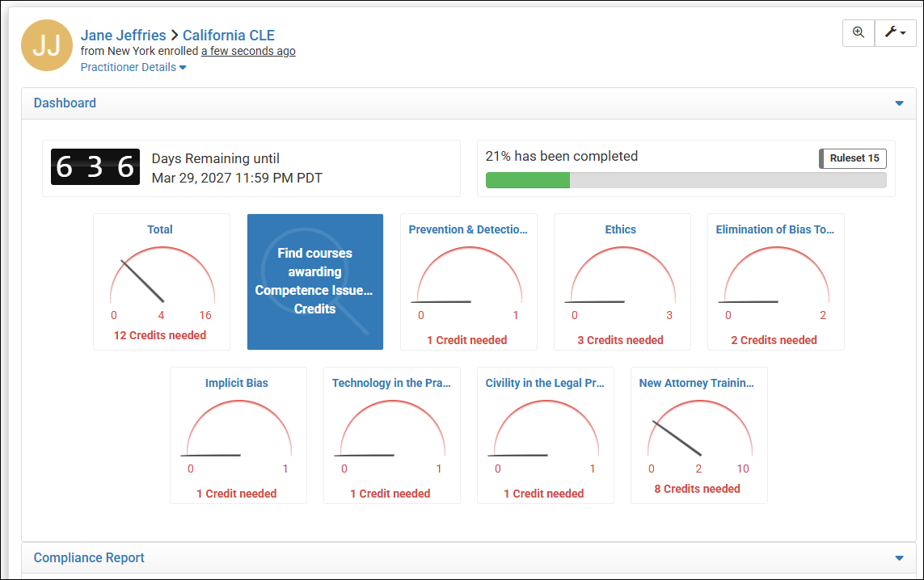Click '12 Credits needed' text
The image size is (924, 580).
(160, 335)
